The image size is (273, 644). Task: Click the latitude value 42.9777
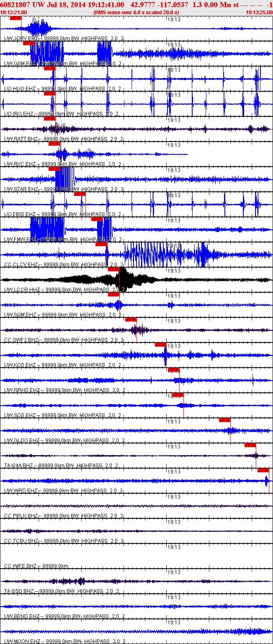pyautogui.click(x=143, y=4)
